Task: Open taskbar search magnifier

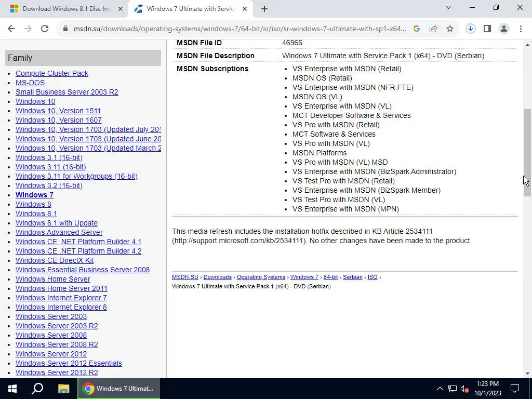Action: [x=37, y=389]
